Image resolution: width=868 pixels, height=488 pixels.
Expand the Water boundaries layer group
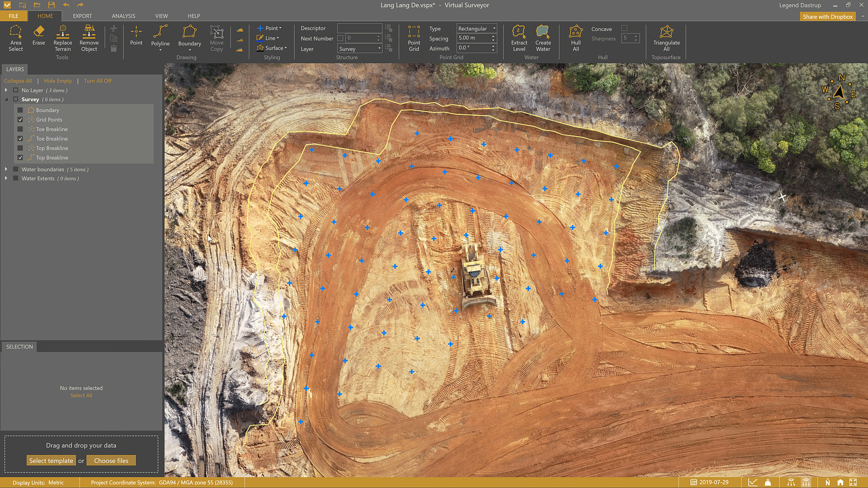click(x=6, y=169)
